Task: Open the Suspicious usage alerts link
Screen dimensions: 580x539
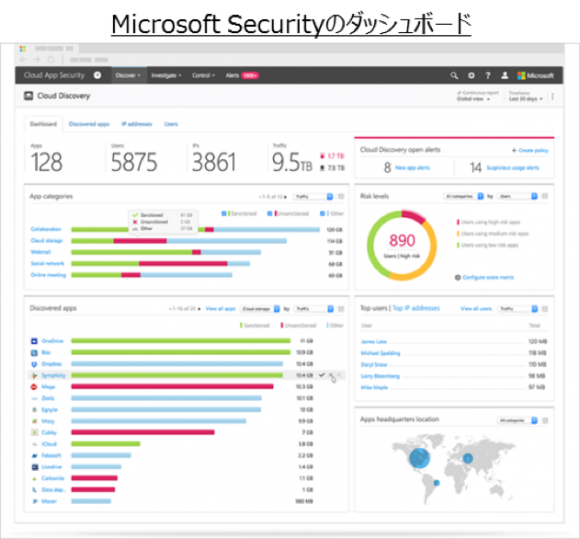Action: 513,168
